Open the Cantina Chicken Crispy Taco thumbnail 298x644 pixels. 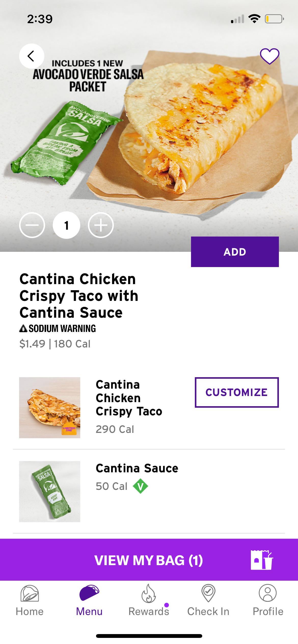50,407
